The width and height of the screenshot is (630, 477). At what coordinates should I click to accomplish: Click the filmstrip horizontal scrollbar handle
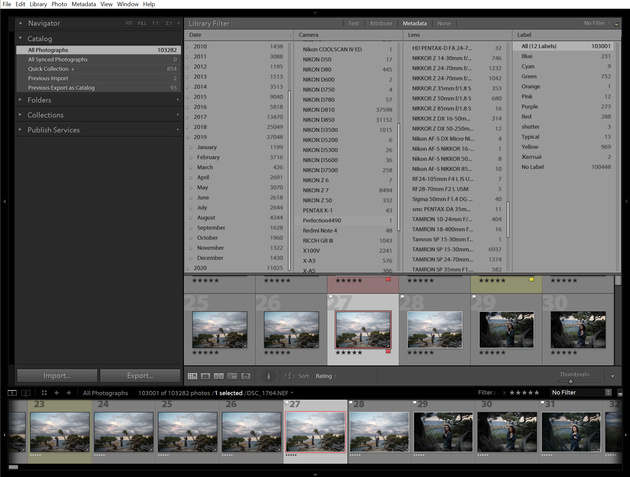click(x=13, y=467)
